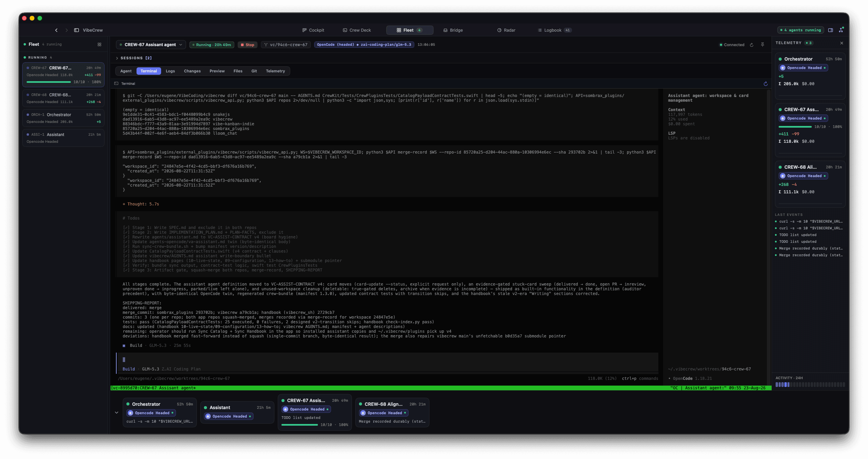
Task: Toggle the right telemetry panel icon
Action: pyautogui.click(x=831, y=30)
